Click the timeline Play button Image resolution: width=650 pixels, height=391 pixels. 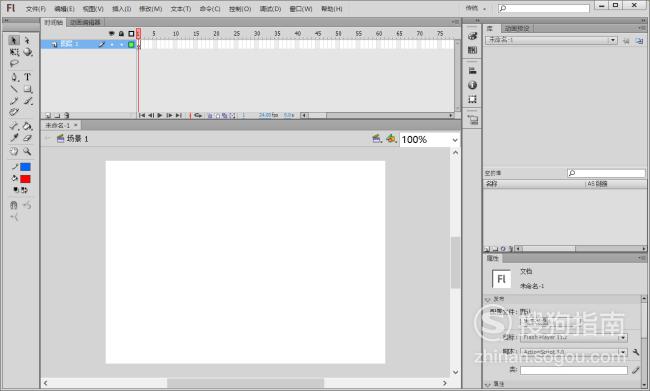160,115
